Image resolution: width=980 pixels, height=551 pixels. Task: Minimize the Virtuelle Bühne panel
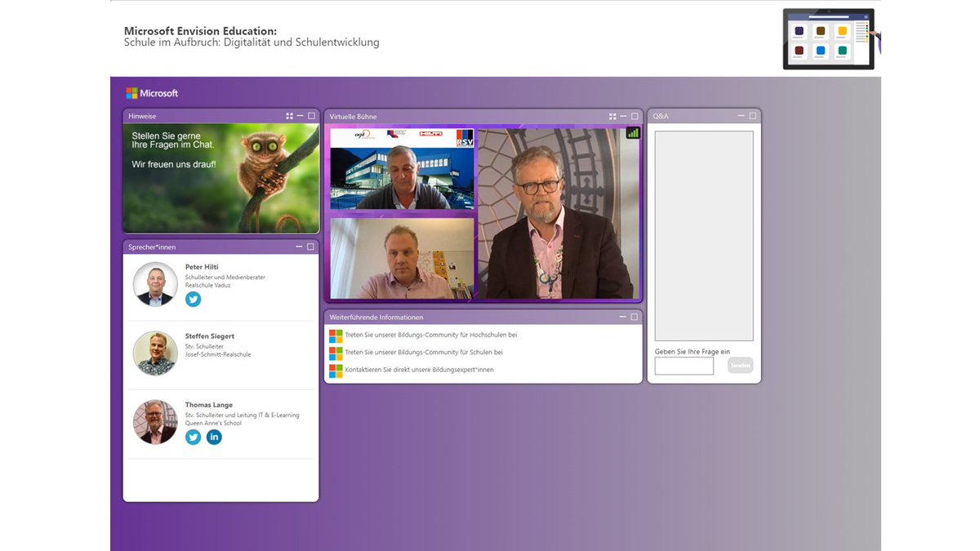(x=624, y=116)
